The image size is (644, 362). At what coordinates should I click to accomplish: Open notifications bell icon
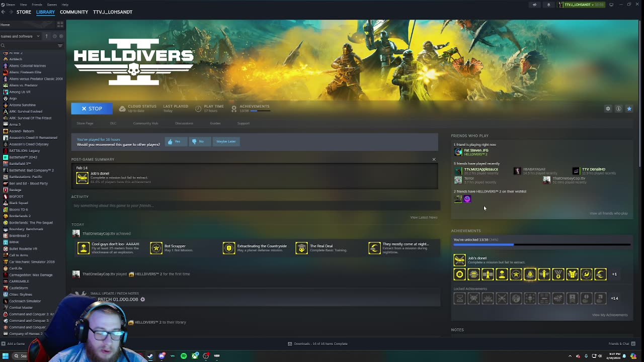[x=548, y=5]
